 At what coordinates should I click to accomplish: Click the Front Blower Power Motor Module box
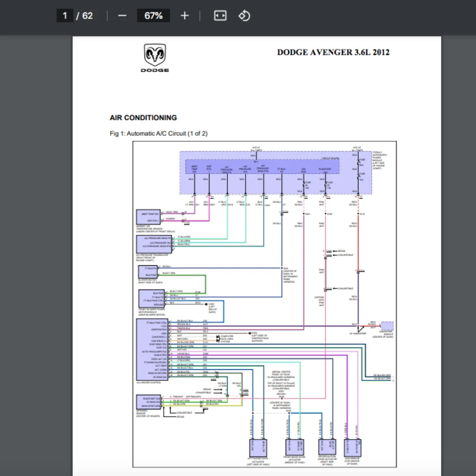click(x=151, y=299)
